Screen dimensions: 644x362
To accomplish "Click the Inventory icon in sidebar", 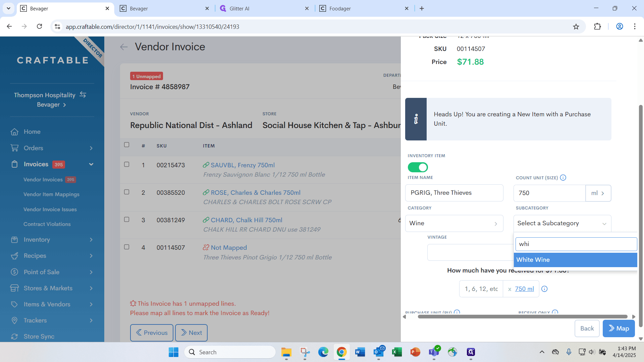I will 14,240.
